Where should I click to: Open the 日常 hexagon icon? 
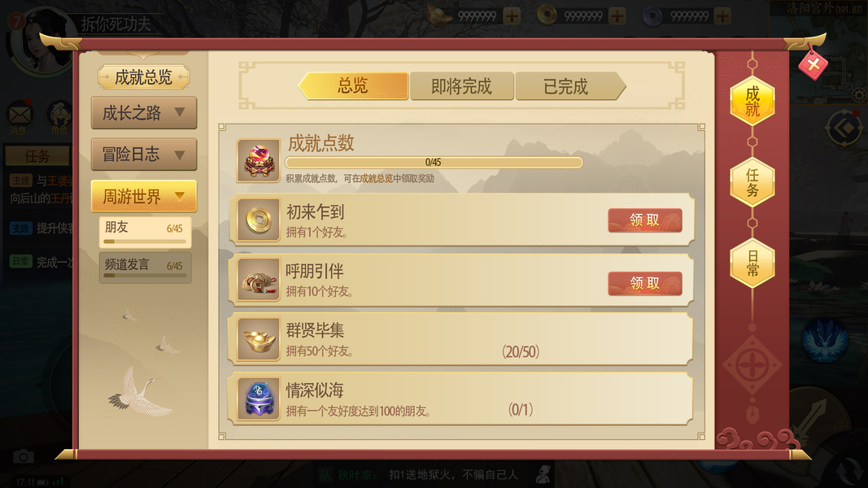(752, 264)
